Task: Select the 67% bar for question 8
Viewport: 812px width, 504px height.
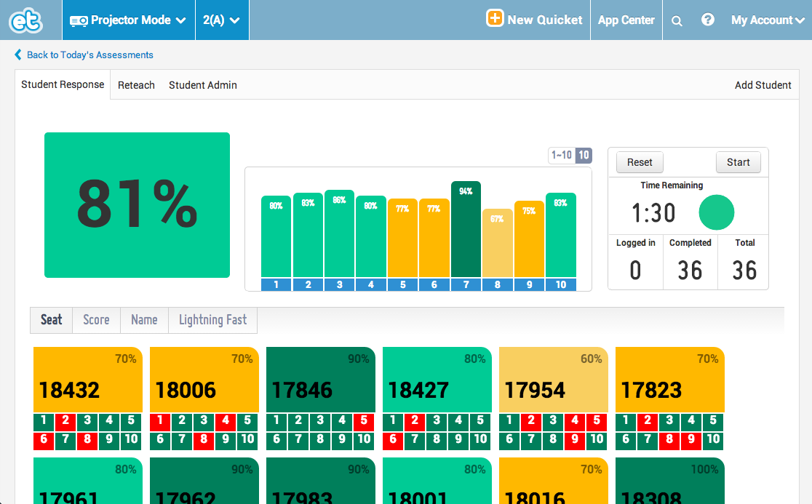Action: pyautogui.click(x=497, y=243)
